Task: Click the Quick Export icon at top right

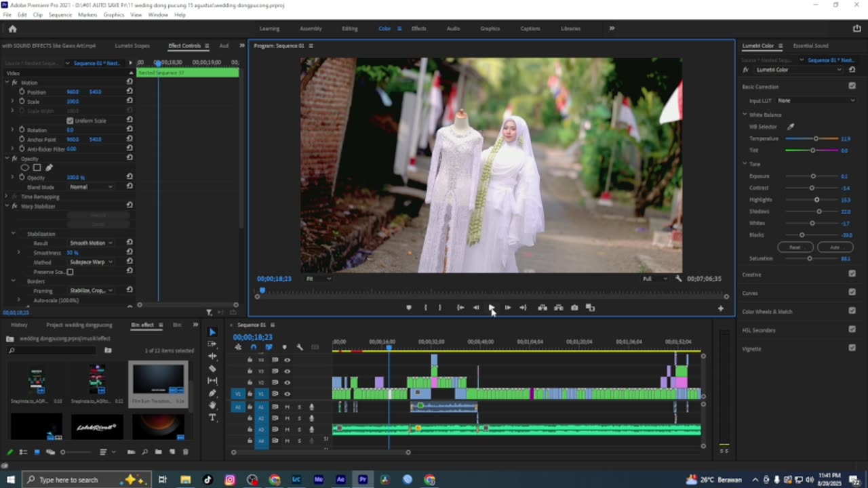Action: pos(856,28)
